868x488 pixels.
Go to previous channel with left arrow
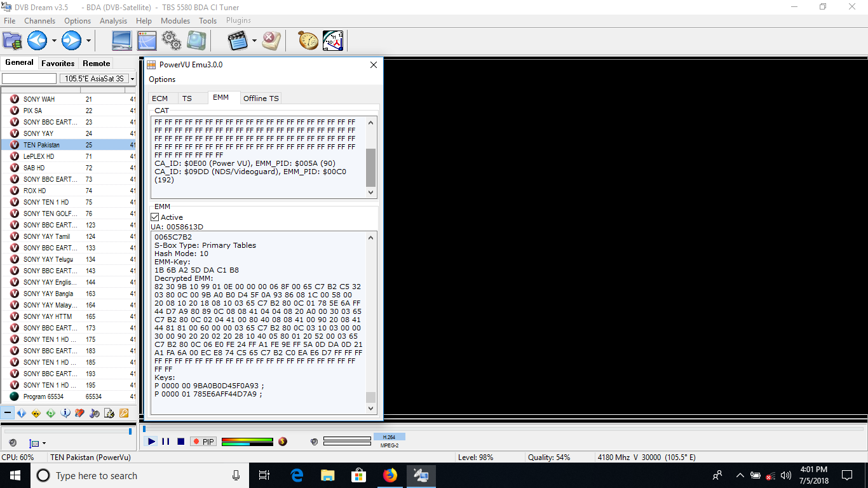click(37, 41)
